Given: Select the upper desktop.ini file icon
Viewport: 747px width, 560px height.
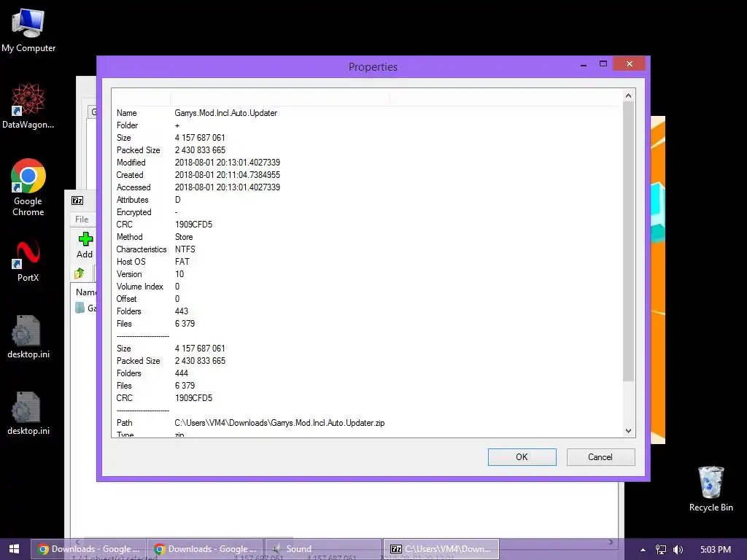Looking at the screenshot, I should point(28,336).
